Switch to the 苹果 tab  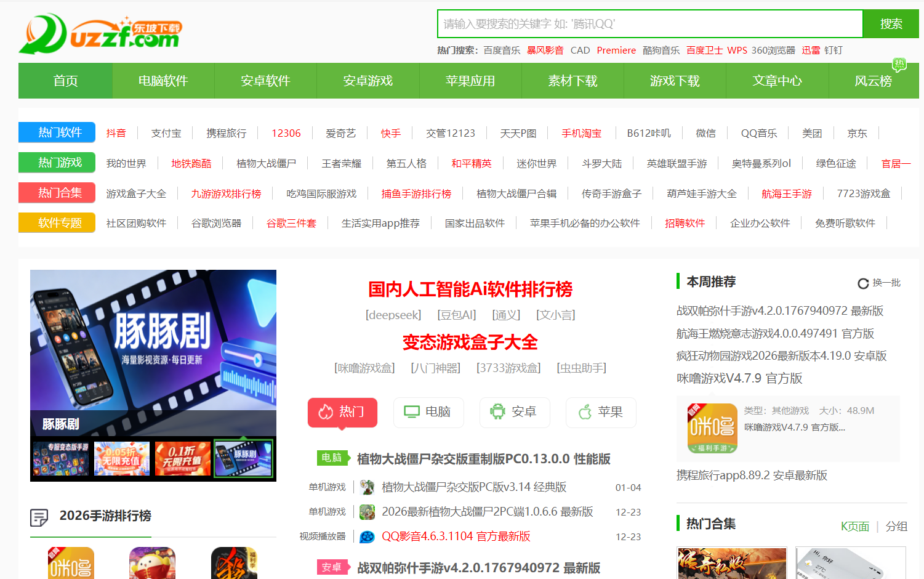601,412
